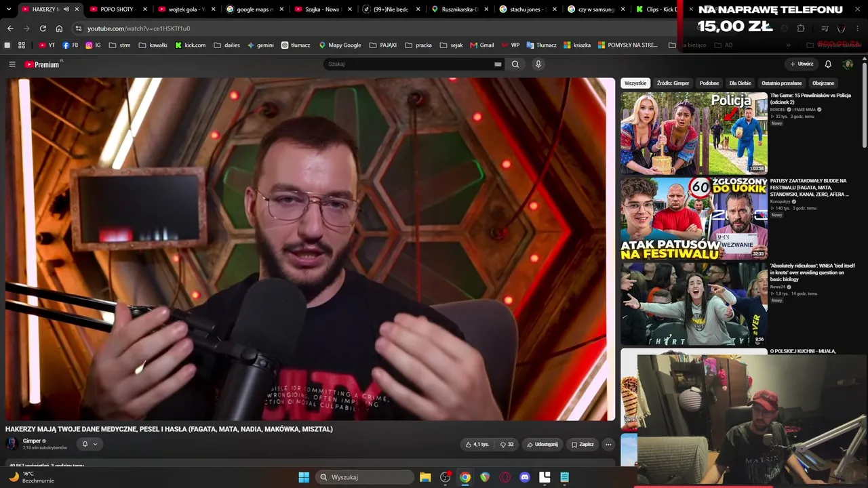Expand the subscription notification bell dropdown
The height and width of the screenshot is (488, 868).
tap(90, 444)
